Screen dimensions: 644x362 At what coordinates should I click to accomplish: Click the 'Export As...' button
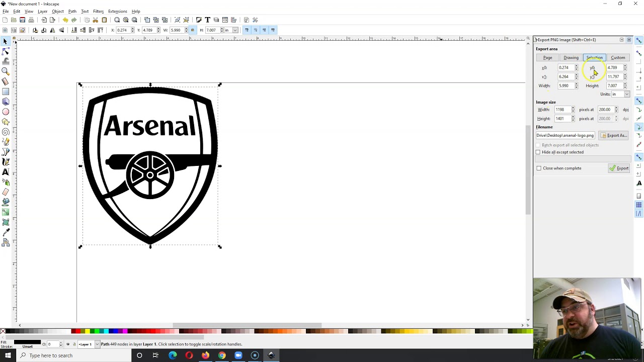click(x=614, y=135)
